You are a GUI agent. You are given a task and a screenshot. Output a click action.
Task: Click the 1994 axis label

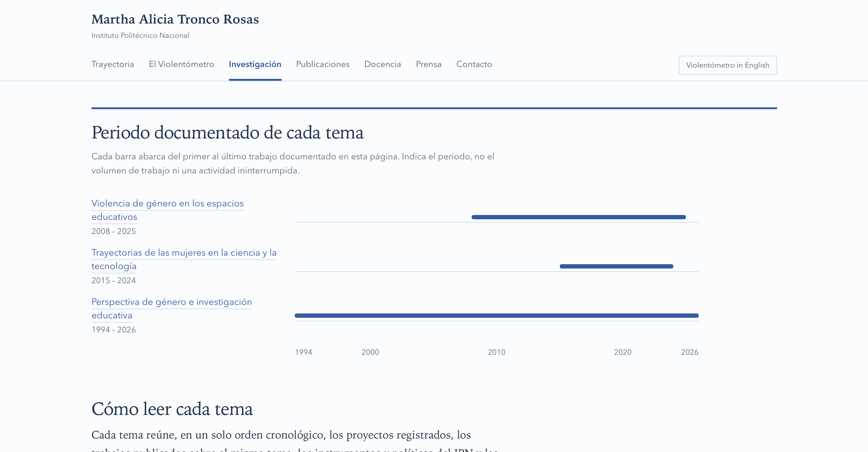click(303, 352)
